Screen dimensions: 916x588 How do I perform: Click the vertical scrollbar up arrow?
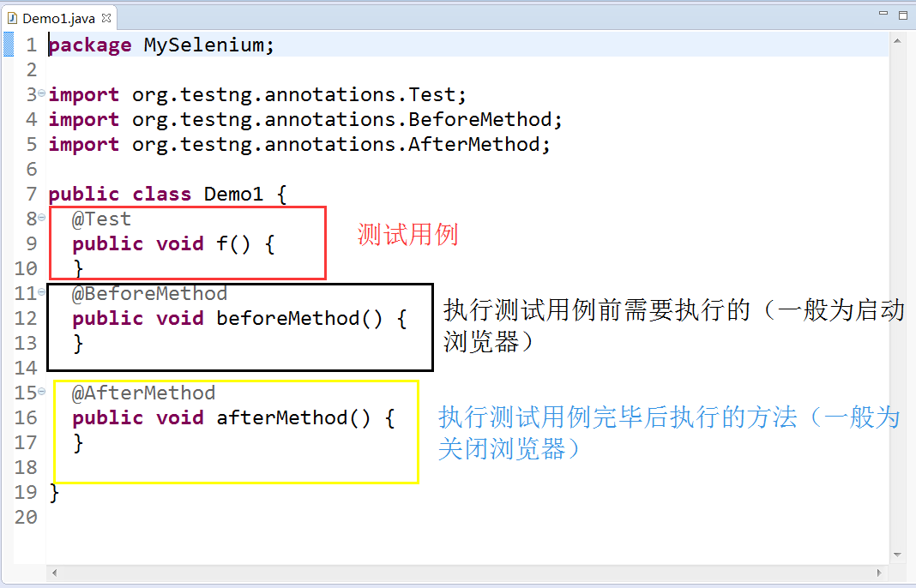(x=897, y=40)
